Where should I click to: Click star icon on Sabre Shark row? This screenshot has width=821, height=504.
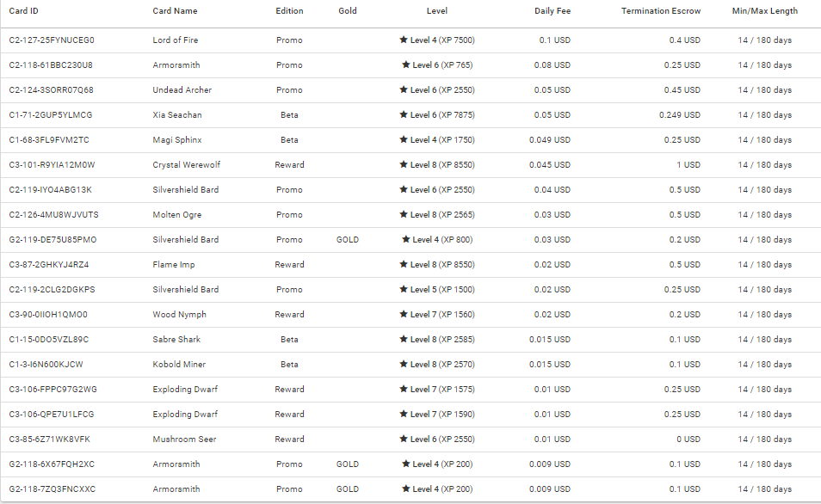403,339
